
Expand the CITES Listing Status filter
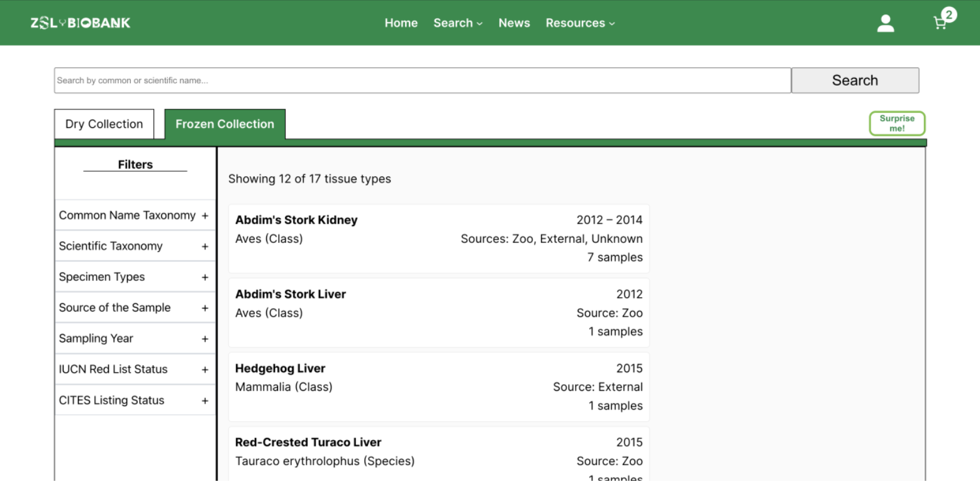pos(135,400)
